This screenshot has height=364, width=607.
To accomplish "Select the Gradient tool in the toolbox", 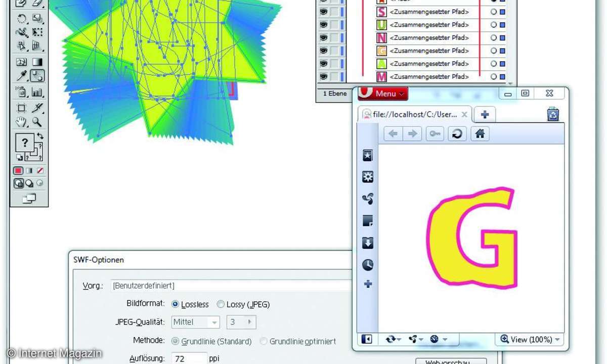I will (x=37, y=62).
